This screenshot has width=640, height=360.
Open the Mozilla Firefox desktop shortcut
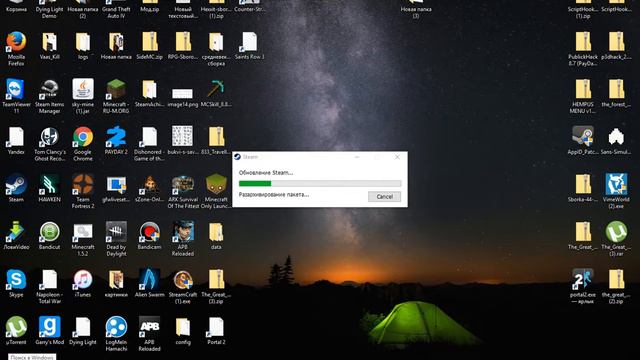[x=16, y=42]
